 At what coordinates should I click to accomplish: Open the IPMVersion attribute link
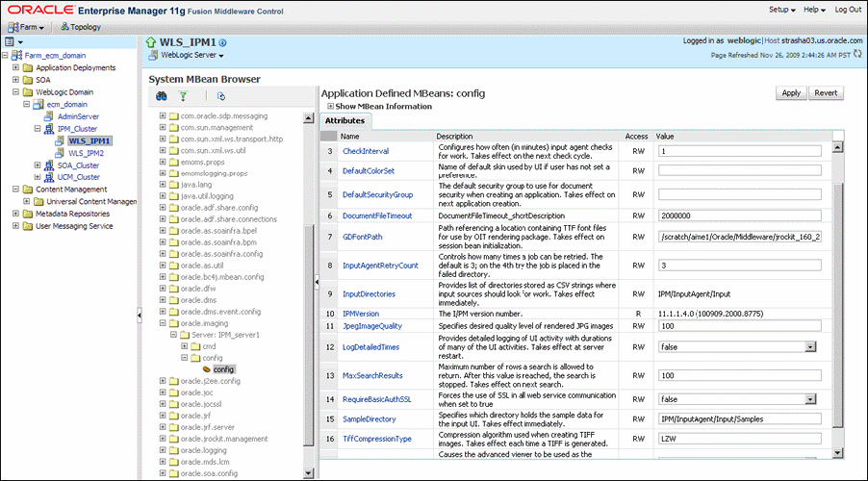[360, 314]
